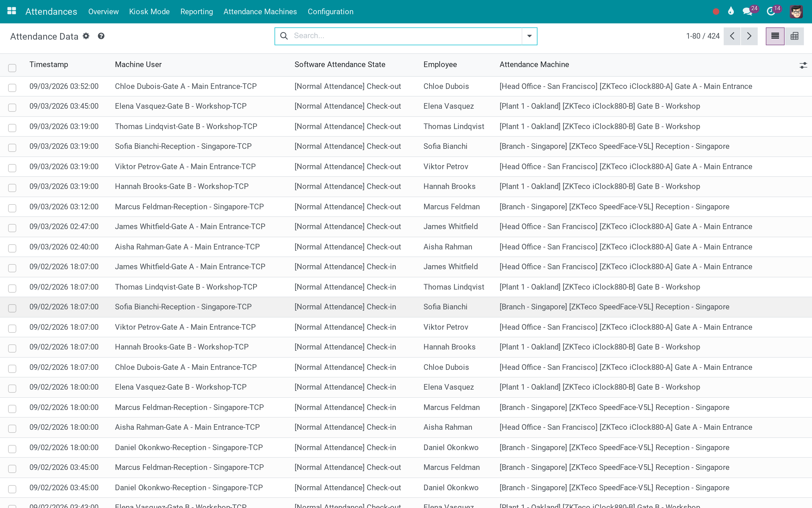812x508 pixels.
Task: Open the Configuration menu
Action: (330, 11)
